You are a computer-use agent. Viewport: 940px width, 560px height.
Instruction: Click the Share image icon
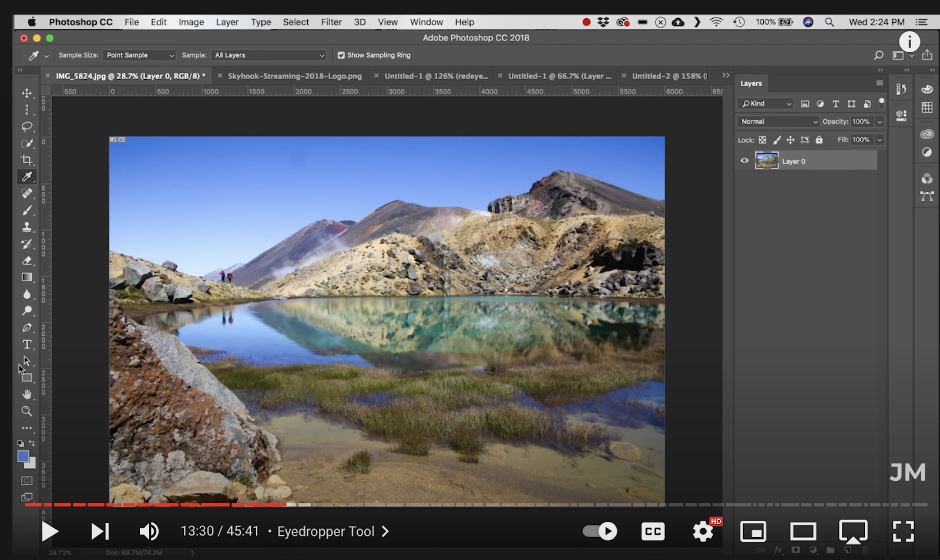pyautogui.click(x=927, y=55)
